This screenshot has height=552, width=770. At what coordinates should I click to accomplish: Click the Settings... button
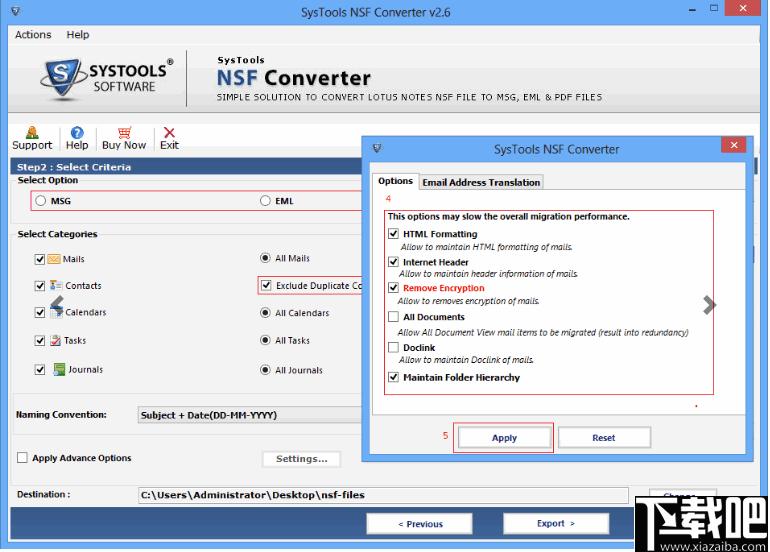pyautogui.click(x=302, y=459)
